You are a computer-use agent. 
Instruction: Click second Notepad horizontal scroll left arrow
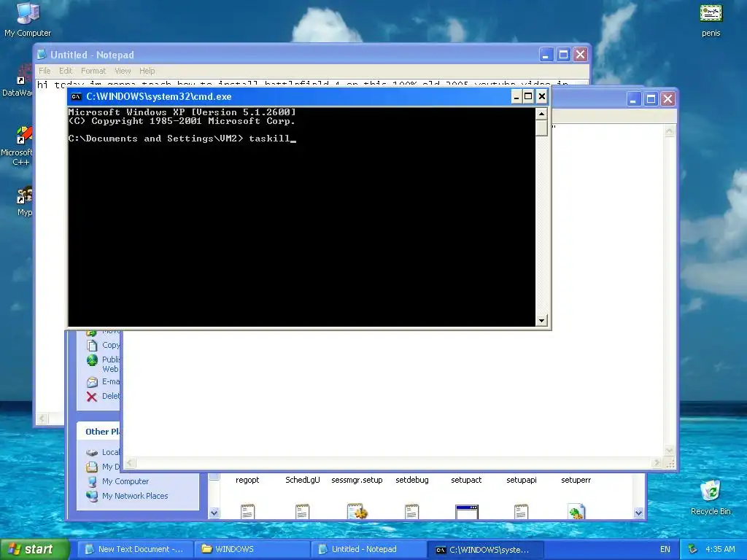[x=130, y=462]
